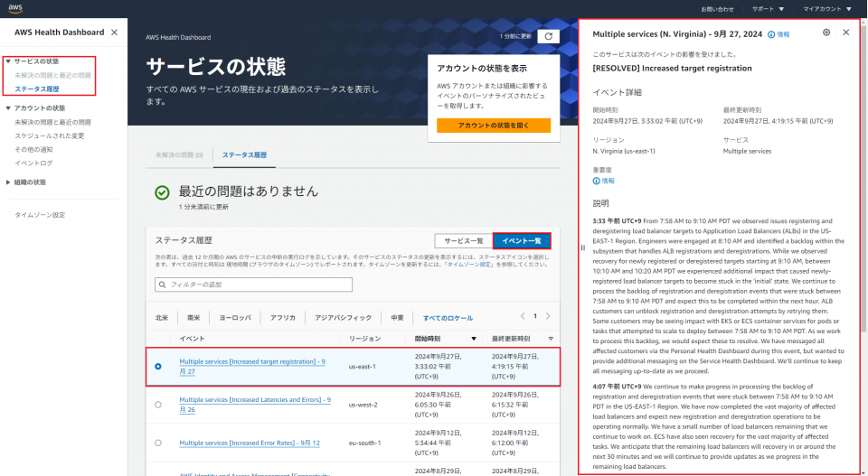Click the AWS logo in top bar

[15, 8]
